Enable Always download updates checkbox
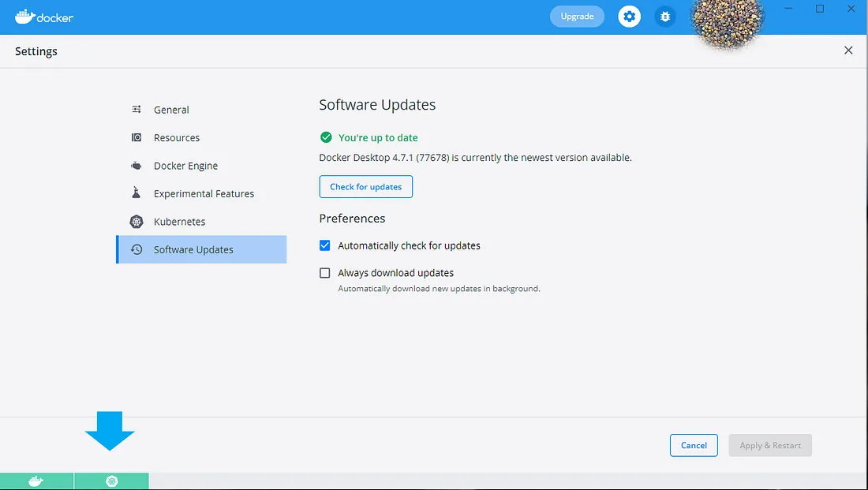 point(325,273)
